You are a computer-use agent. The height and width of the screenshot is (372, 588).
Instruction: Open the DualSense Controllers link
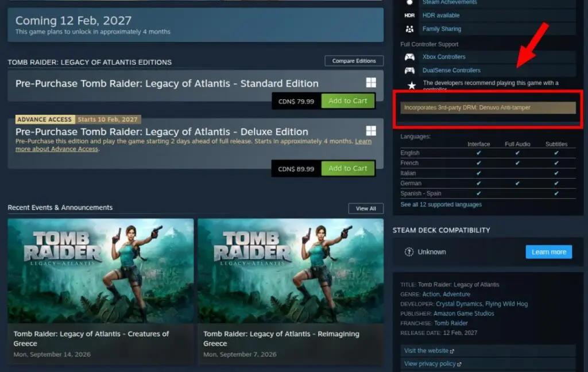point(451,71)
